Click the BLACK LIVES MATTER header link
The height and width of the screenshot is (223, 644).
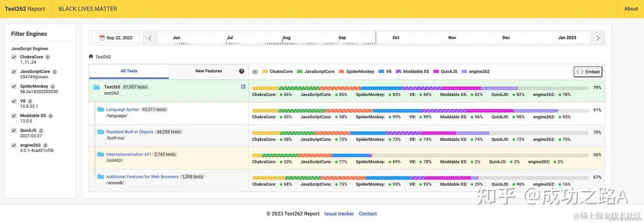pyautogui.click(x=88, y=9)
